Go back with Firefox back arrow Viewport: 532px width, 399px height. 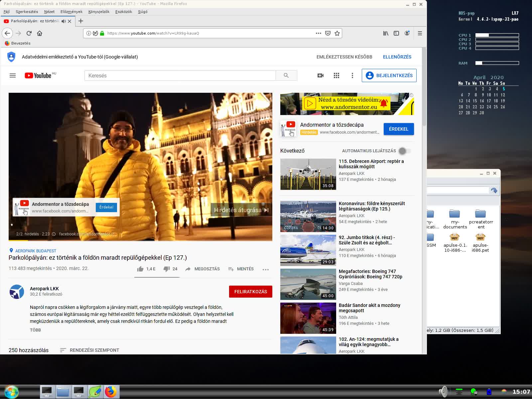pyautogui.click(x=7, y=33)
